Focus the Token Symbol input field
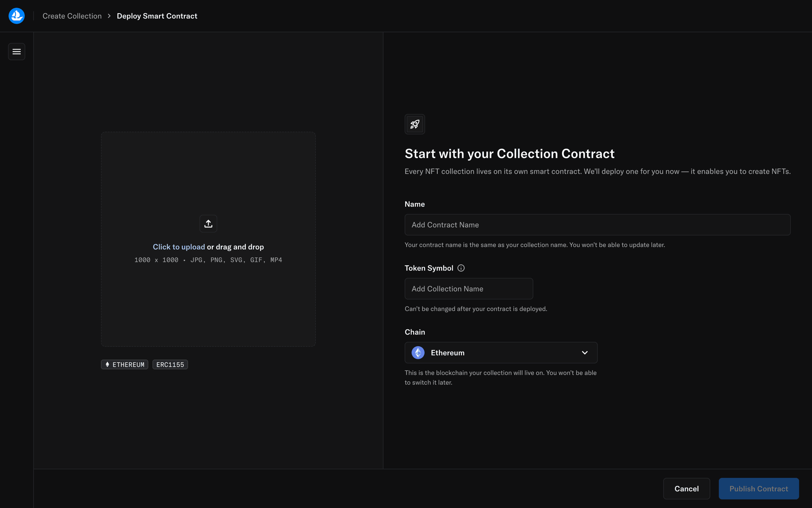This screenshot has width=812, height=508. [x=469, y=289]
